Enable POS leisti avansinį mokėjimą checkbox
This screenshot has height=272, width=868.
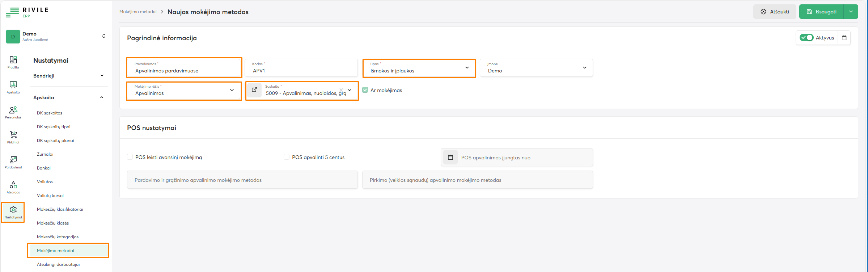click(130, 157)
